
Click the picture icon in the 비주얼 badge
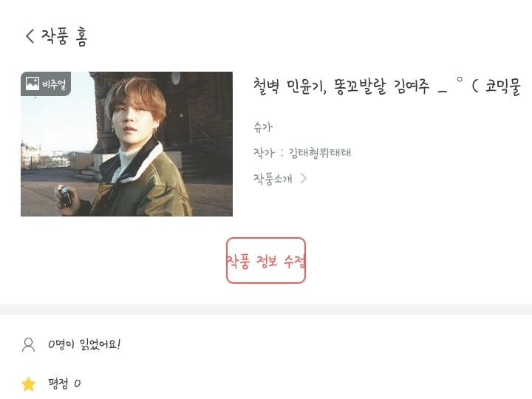[33, 83]
